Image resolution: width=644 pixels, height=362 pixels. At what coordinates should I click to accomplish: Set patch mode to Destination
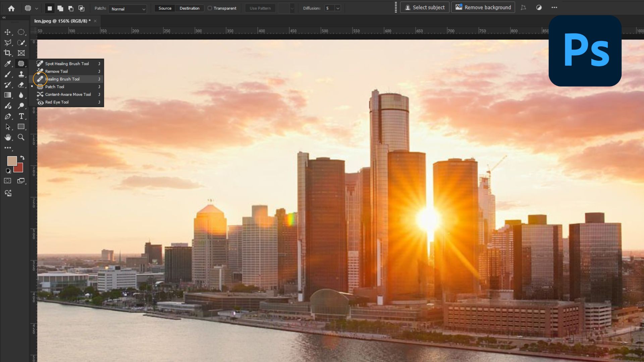pos(190,8)
